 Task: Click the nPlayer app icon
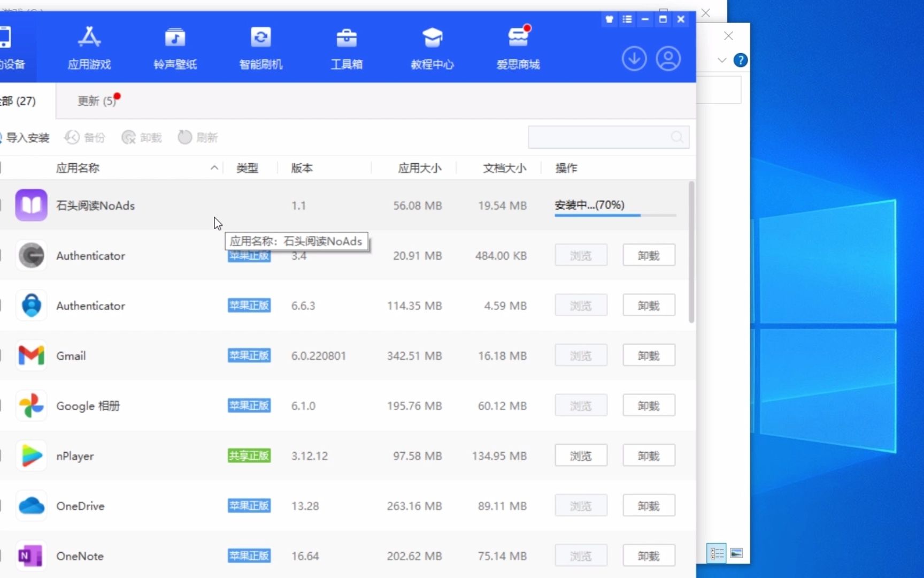click(x=31, y=455)
